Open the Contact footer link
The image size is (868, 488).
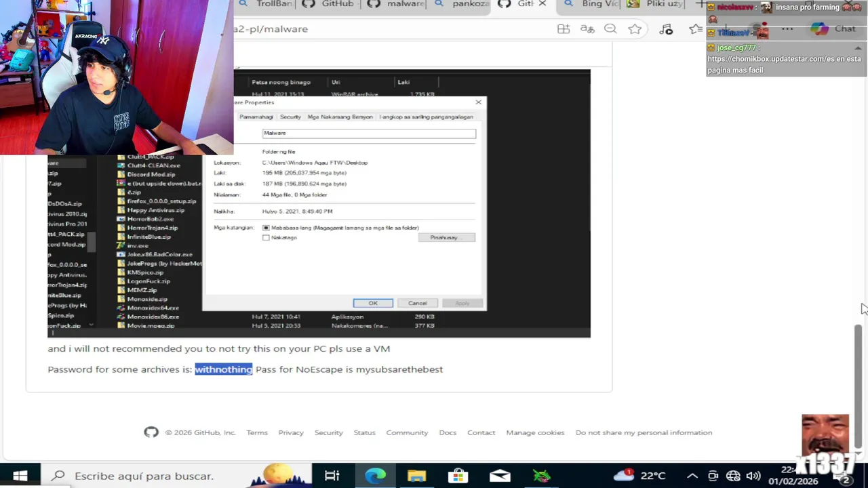point(481,432)
